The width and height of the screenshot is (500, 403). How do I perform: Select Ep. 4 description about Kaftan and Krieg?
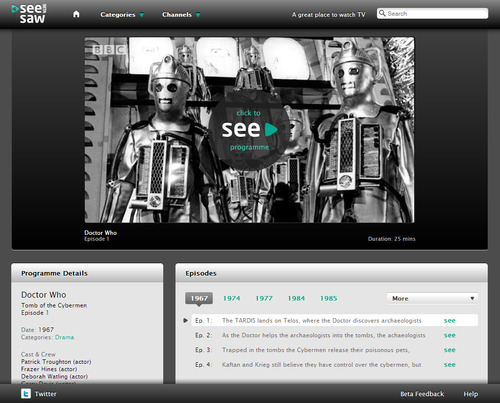point(322,365)
